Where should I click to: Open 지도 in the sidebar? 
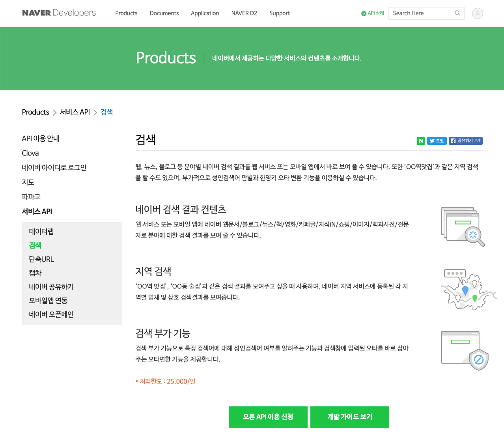click(x=28, y=182)
